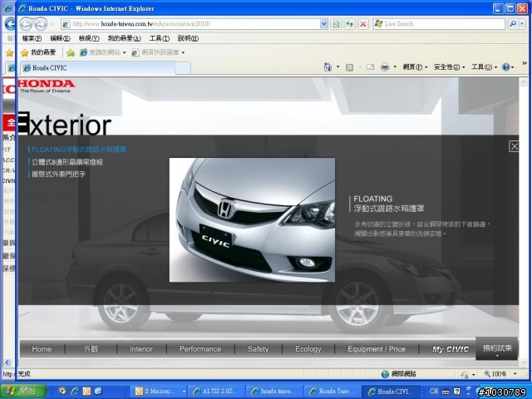Go to Home in bottom navigation
532x399 pixels.
[42, 349]
